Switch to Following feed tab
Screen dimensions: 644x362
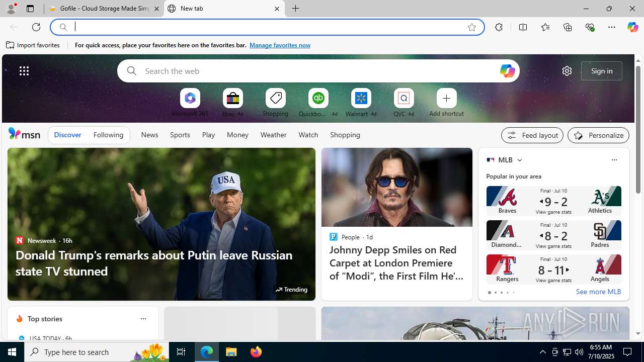pyautogui.click(x=108, y=135)
